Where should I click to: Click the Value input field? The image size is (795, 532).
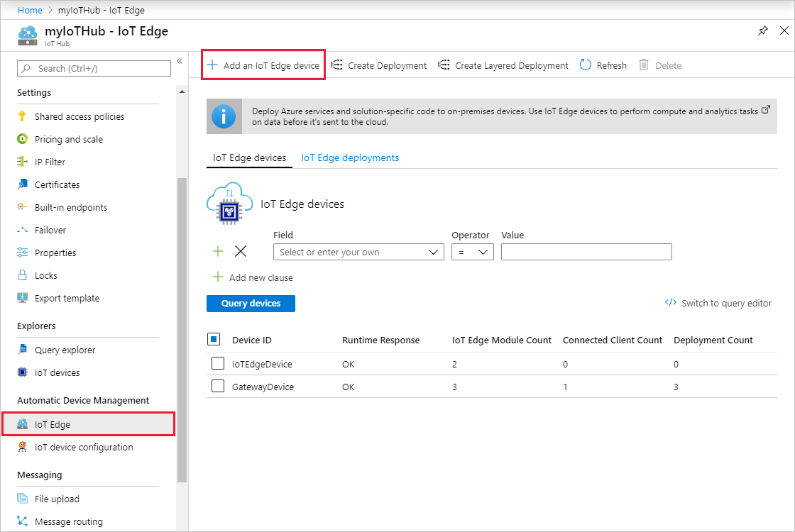click(586, 252)
